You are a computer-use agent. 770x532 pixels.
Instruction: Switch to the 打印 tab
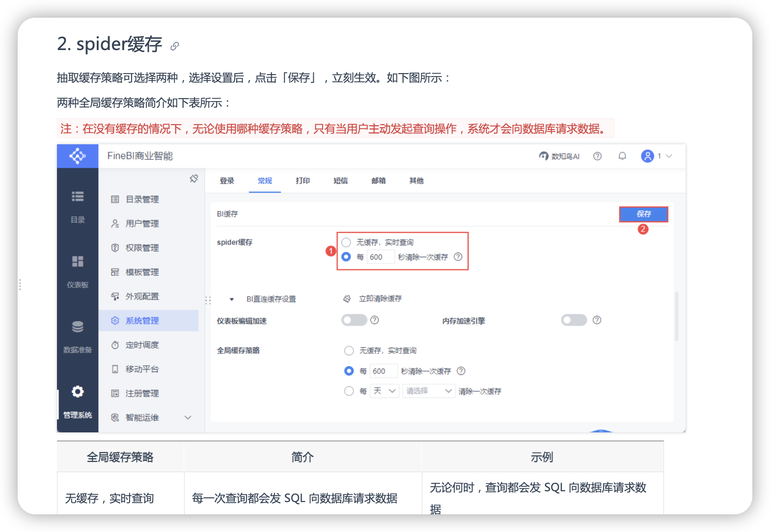point(302,181)
